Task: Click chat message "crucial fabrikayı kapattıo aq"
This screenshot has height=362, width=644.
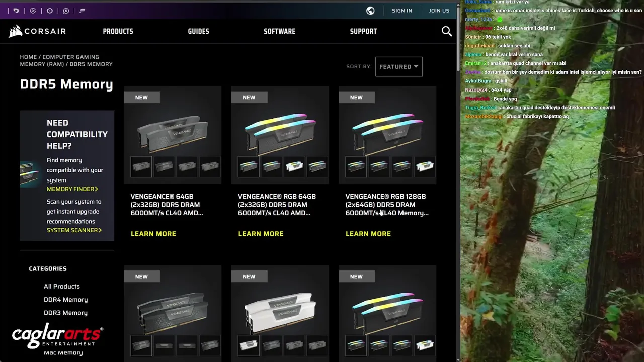Action: 536,116
